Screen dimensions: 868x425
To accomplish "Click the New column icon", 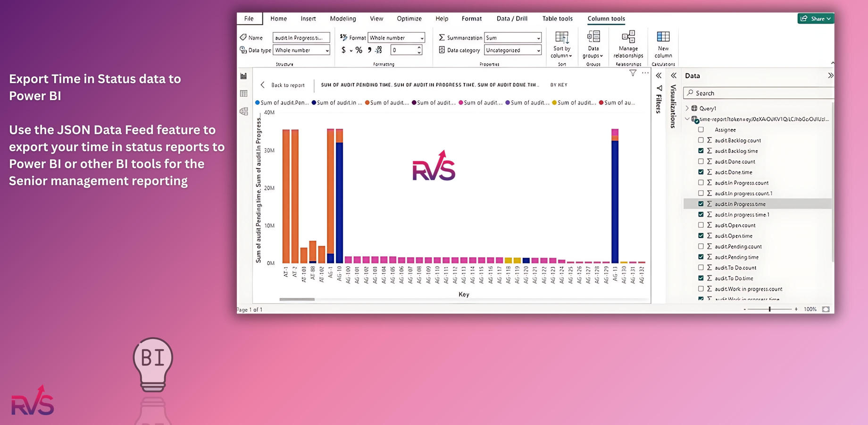I will (663, 37).
